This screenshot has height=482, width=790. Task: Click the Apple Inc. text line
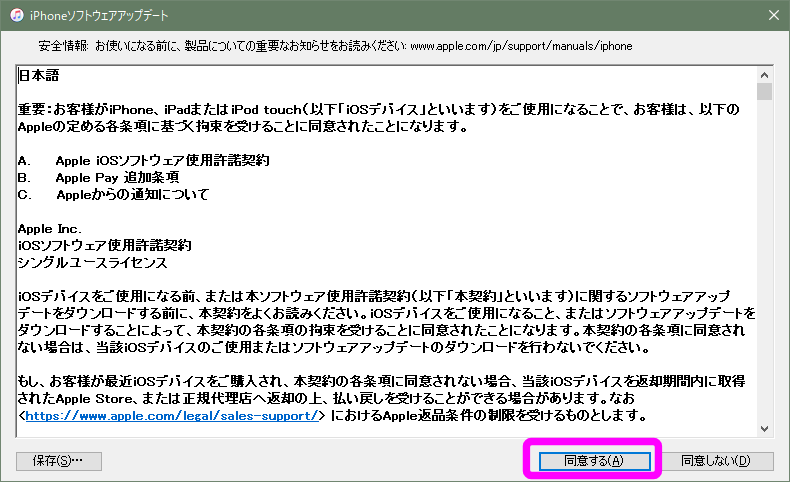(x=49, y=229)
